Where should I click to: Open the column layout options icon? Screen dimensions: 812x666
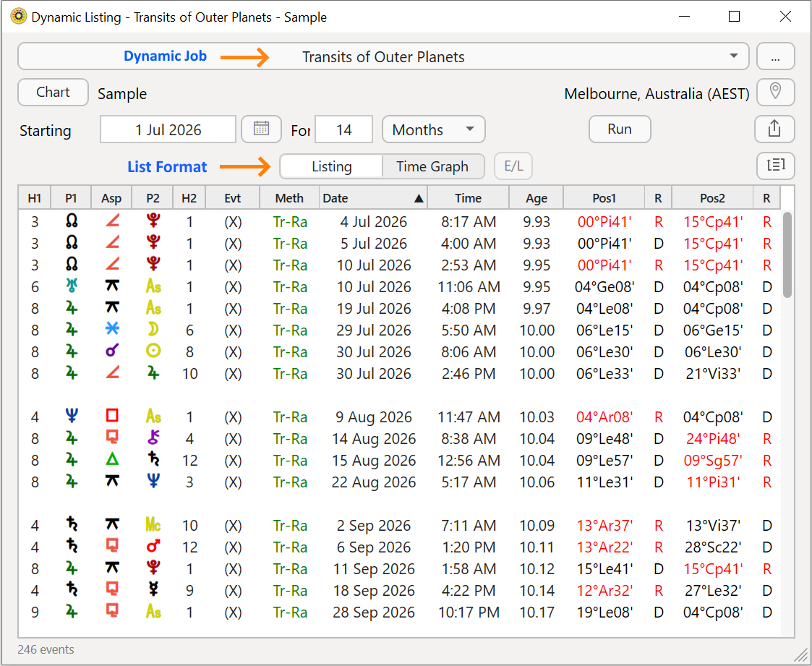(776, 166)
